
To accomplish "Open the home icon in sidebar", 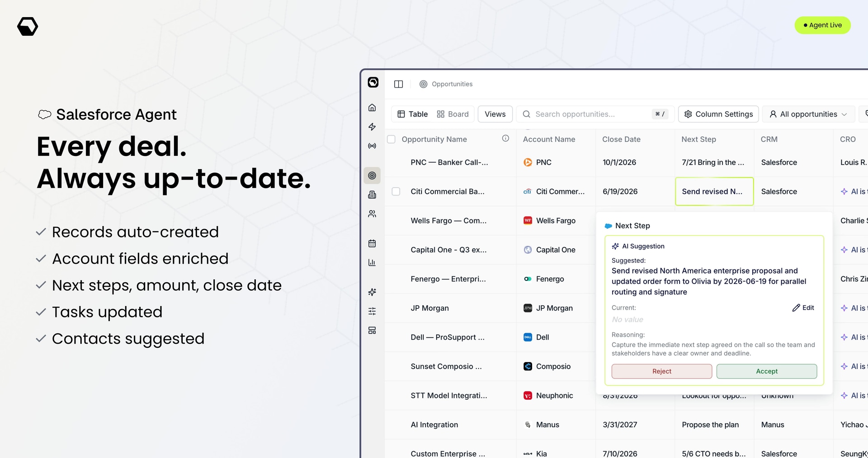I will (372, 108).
